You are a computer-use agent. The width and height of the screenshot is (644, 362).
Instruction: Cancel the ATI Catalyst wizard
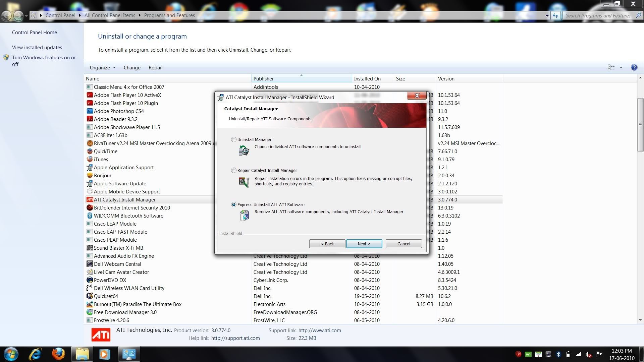pos(404,244)
